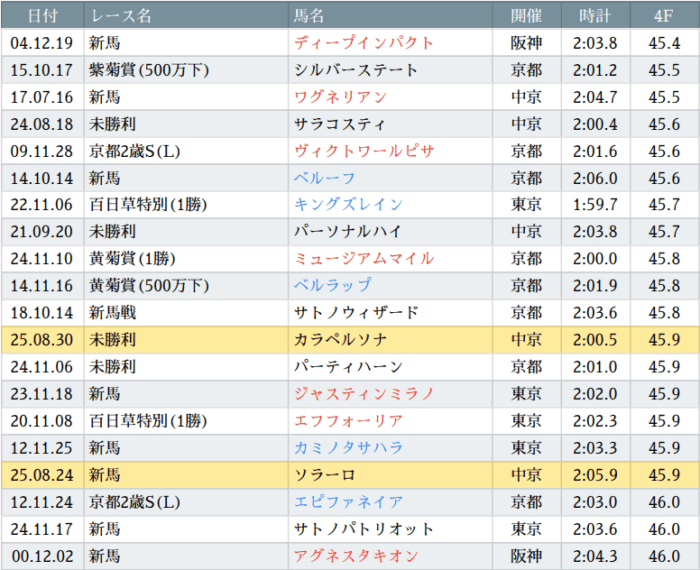Click the アグネスタキオン link in last row

click(356, 556)
